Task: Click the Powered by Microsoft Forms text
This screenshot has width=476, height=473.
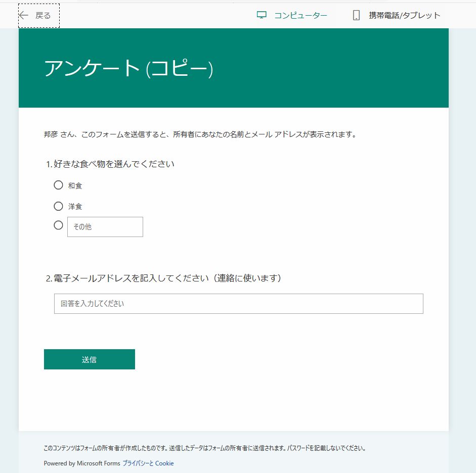Action: 82,463
